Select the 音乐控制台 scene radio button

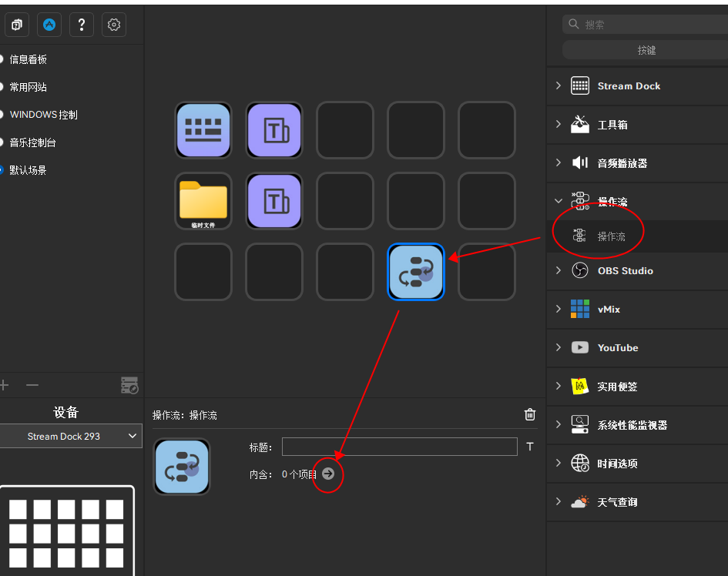point(1,142)
